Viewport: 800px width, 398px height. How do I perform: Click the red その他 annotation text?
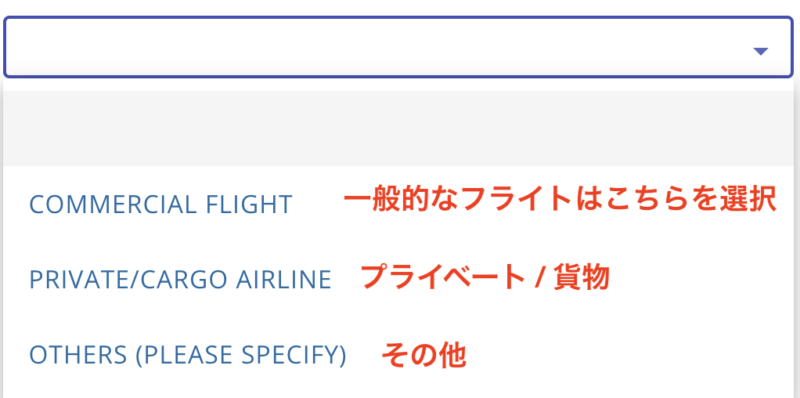[x=423, y=355]
